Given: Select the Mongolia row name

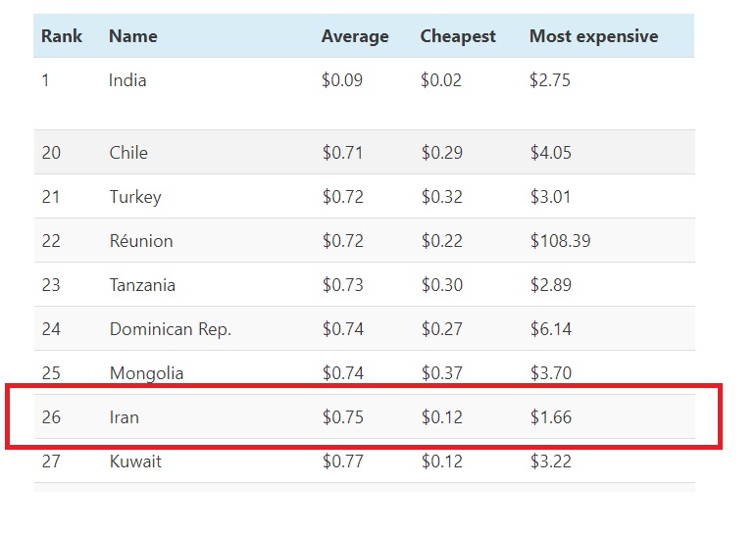Looking at the screenshot, I should pyautogui.click(x=146, y=373).
